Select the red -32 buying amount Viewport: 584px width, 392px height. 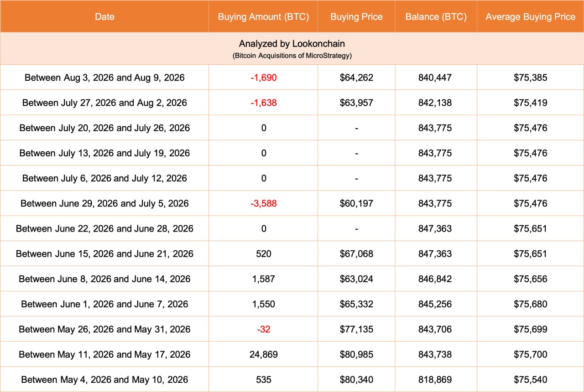[264, 329]
